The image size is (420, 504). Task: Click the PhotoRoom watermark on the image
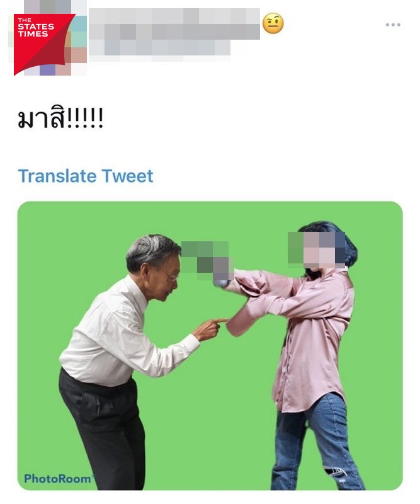point(59,479)
